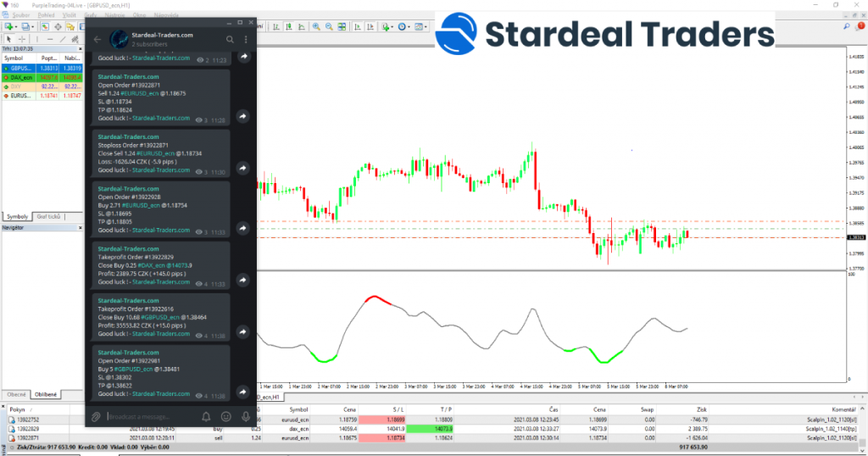Select the Bar Chart type icon
Screen dimensions: 868x456
[x=275, y=26]
